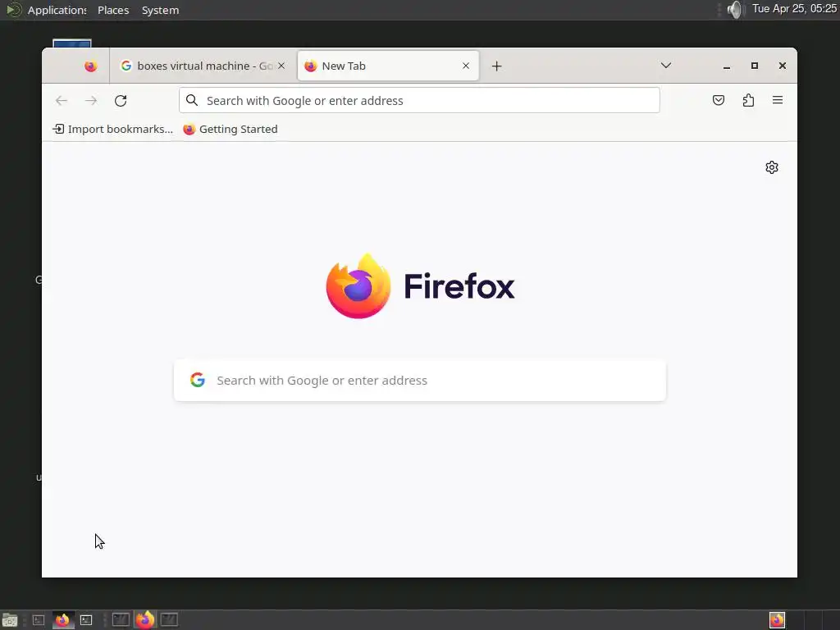The width and height of the screenshot is (840, 630).
Task: Click the pinned Firefox tab
Action: 90,66
